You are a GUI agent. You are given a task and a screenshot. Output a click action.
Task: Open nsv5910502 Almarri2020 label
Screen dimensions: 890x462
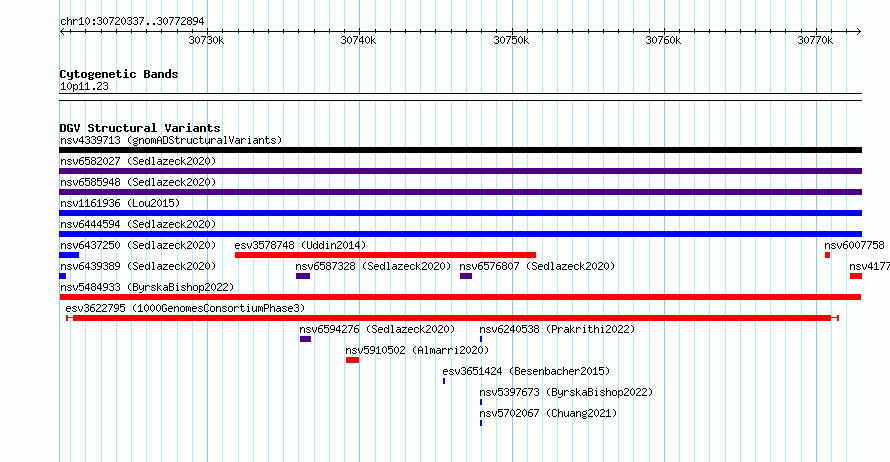[x=417, y=350]
